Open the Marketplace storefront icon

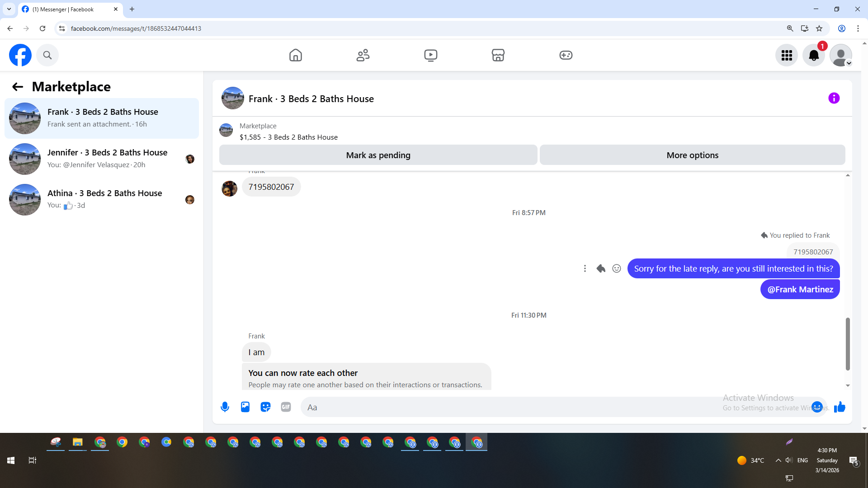[498, 55]
